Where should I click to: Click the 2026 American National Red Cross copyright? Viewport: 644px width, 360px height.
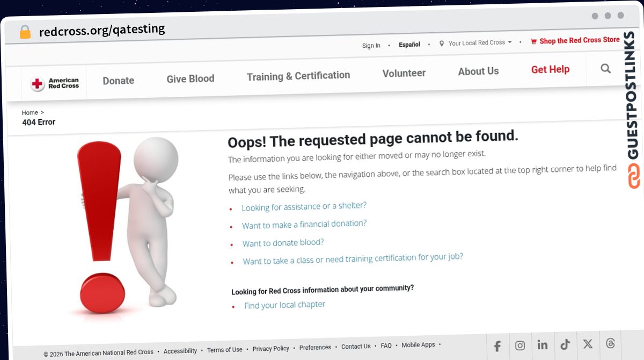point(99,354)
